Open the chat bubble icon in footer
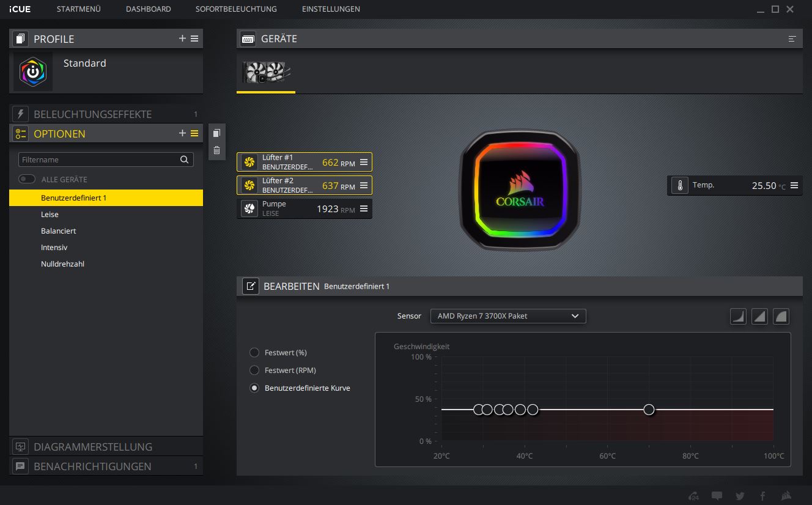Image resolution: width=812 pixels, height=505 pixels. pos(717,496)
